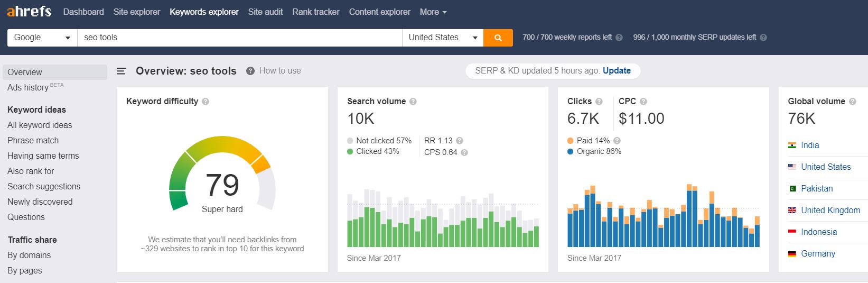Click the orange search magnifier button
Viewport: 868px width, 283px height.
[x=498, y=38]
